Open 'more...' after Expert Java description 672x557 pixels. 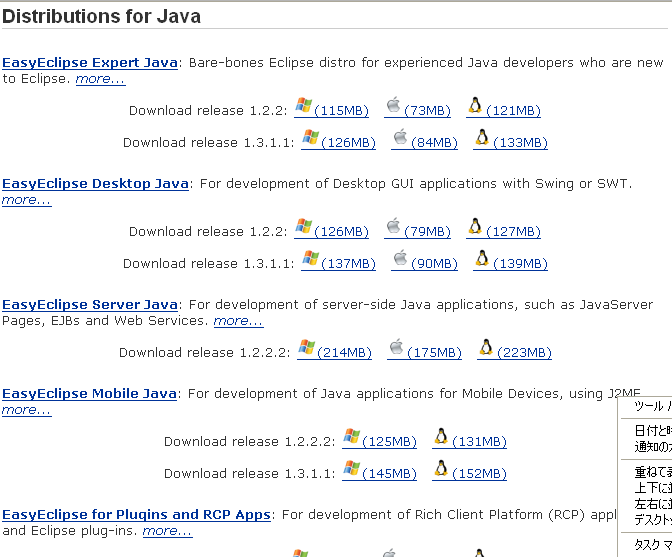click(x=101, y=79)
